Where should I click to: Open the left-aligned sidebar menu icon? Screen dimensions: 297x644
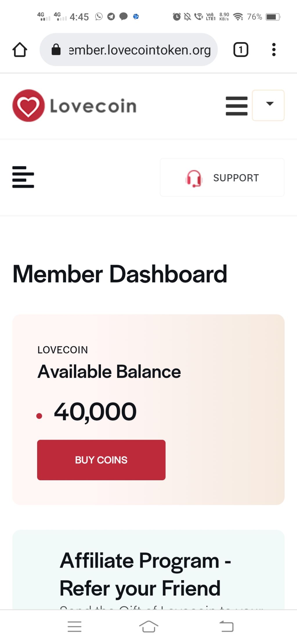23,177
